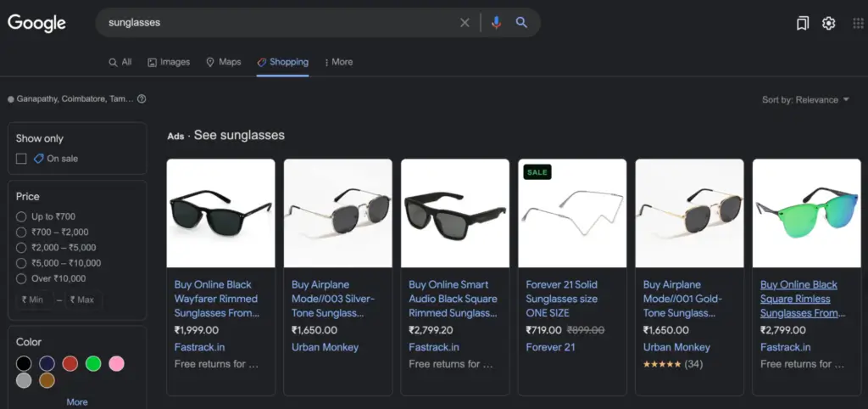Open the Black Square Rimless Sunglasses link

(803, 299)
